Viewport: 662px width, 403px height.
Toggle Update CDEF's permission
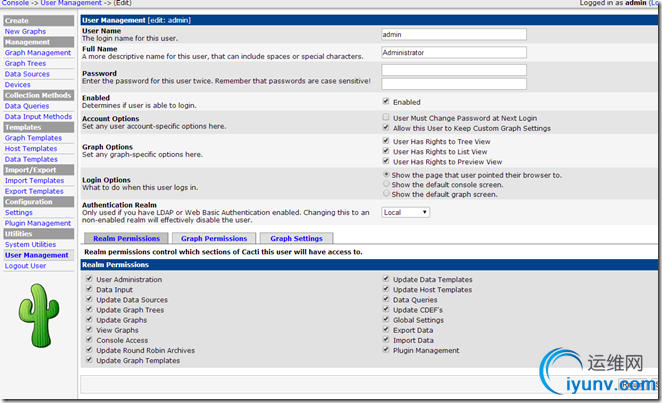385,309
